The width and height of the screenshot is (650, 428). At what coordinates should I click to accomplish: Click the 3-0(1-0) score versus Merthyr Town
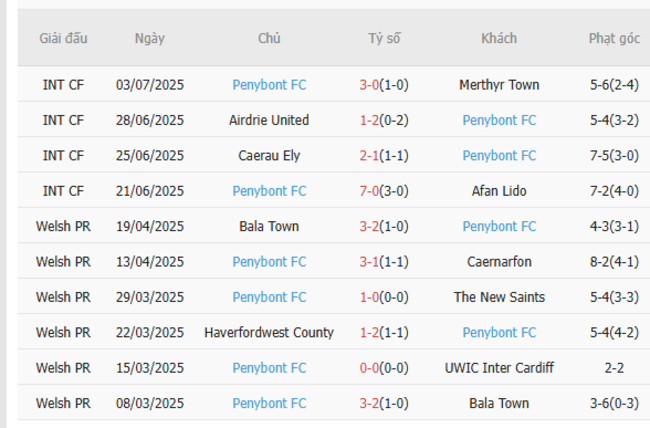tap(384, 85)
